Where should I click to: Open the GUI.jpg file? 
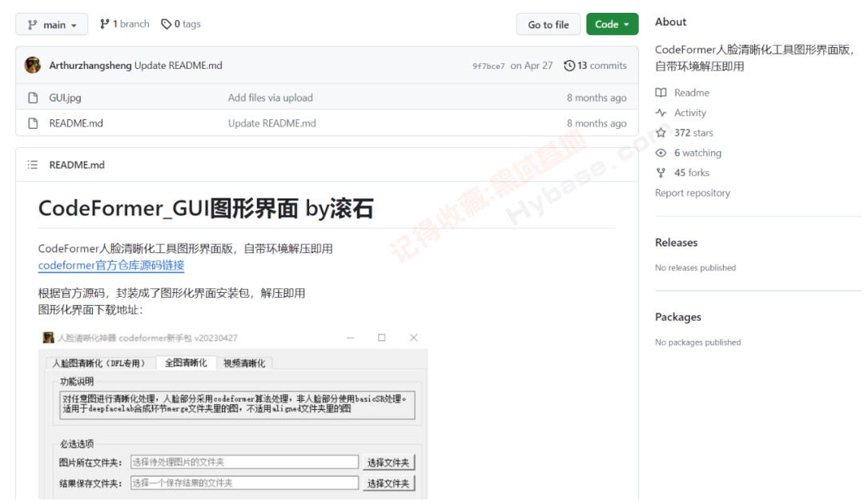coord(65,98)
